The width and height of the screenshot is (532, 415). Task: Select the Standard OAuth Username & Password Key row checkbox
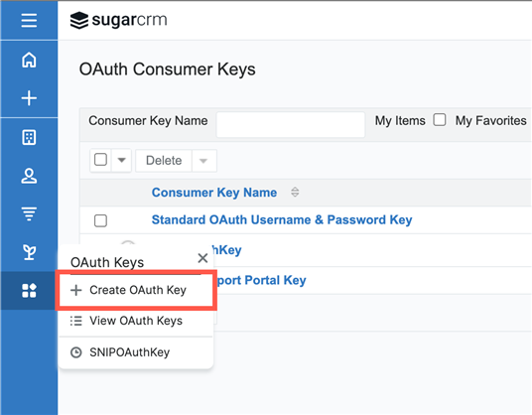100,220
